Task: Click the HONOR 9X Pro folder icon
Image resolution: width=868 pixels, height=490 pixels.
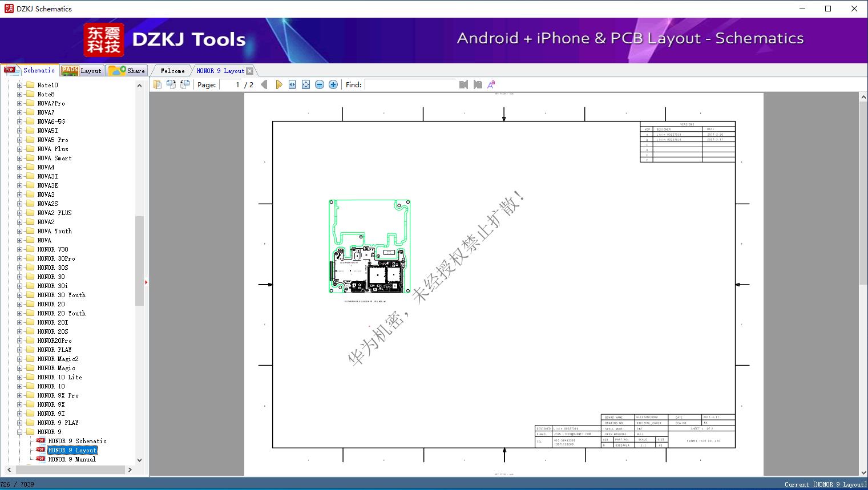Action: point(30,395)
